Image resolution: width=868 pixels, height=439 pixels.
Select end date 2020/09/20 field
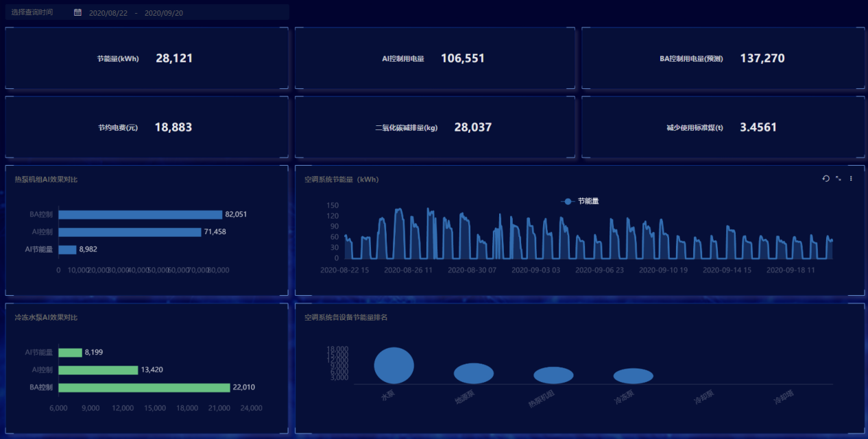coord(164,13)
